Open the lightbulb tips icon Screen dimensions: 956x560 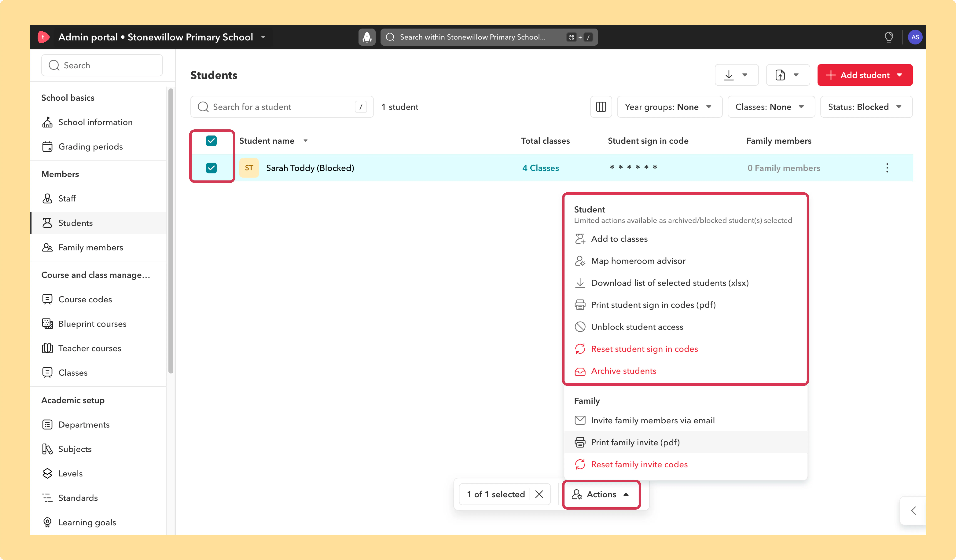coord(889,37)
